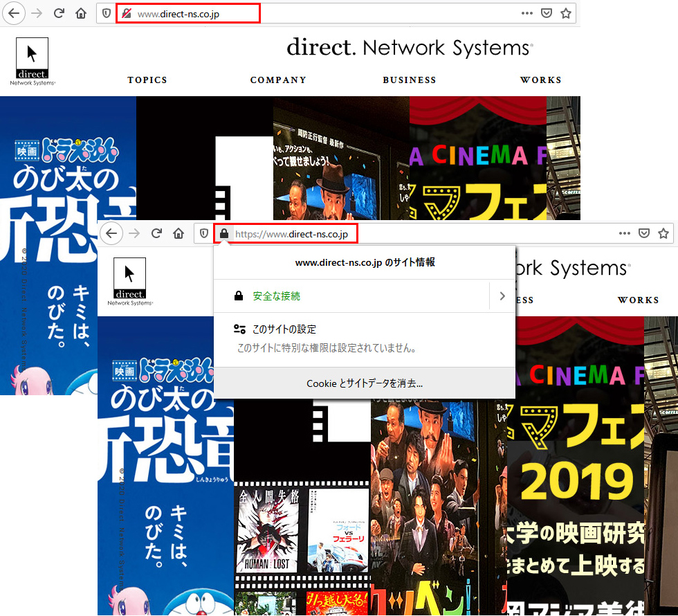Open page actions menu in the upper browser window
The image size is (678, 616).
(x=527, y=13)
